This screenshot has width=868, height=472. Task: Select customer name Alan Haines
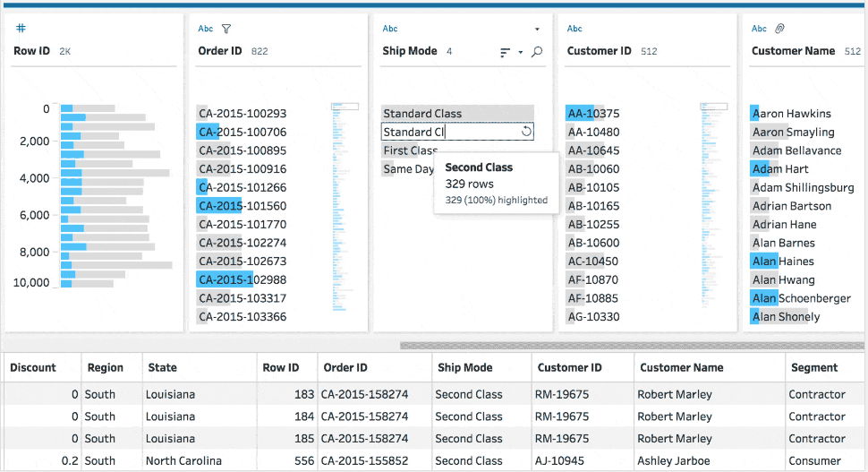pyautogui.click(x=782, y=261)
